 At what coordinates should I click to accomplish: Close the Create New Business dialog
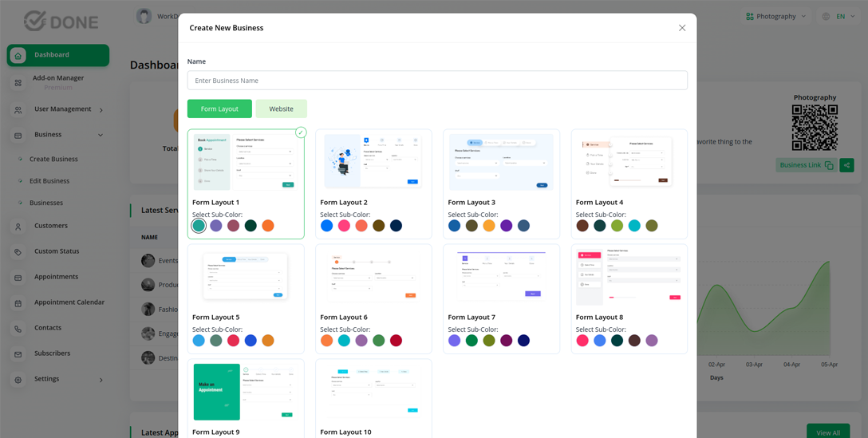click(682, 28)
